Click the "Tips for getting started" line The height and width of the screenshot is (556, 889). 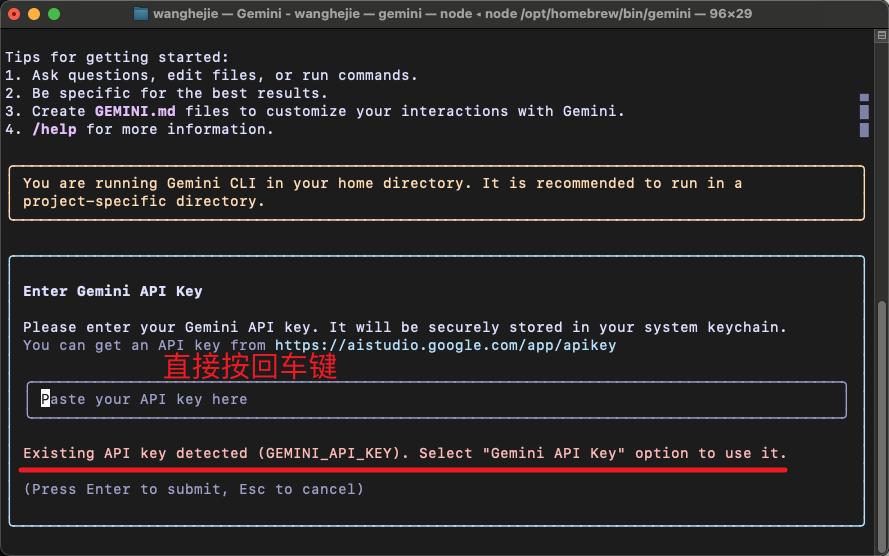[117, 57]
